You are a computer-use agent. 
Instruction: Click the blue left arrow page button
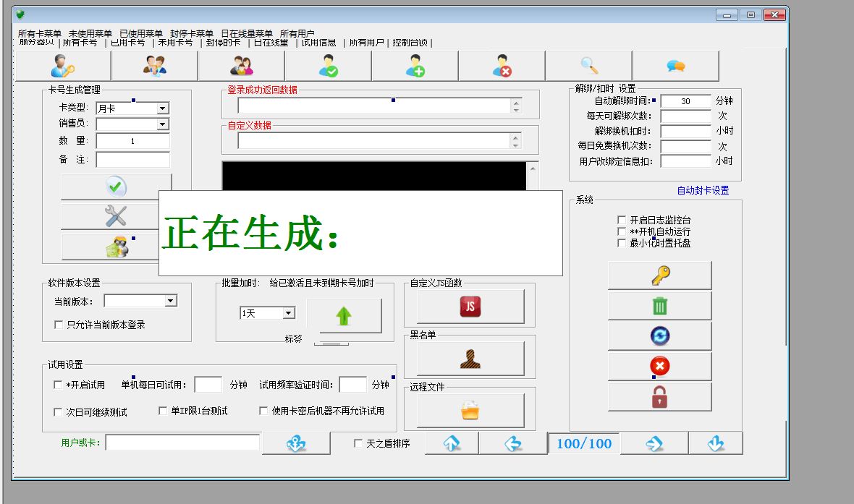[513, 443]
